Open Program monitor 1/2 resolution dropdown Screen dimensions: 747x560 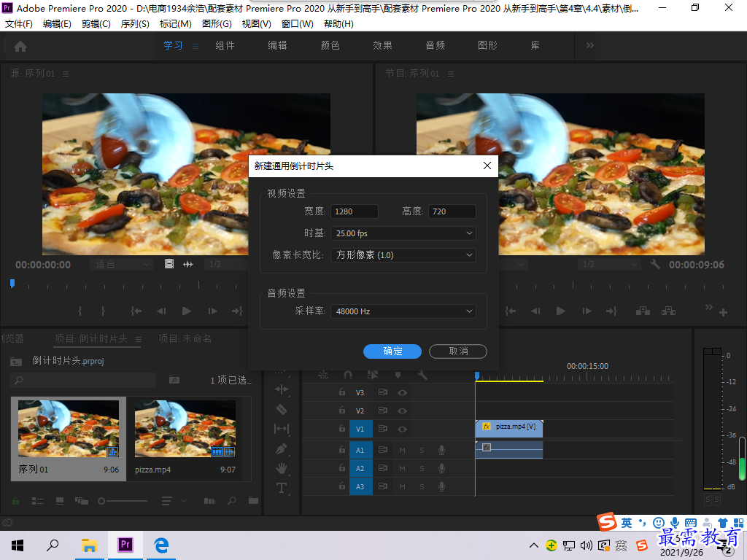pos(610,264)
